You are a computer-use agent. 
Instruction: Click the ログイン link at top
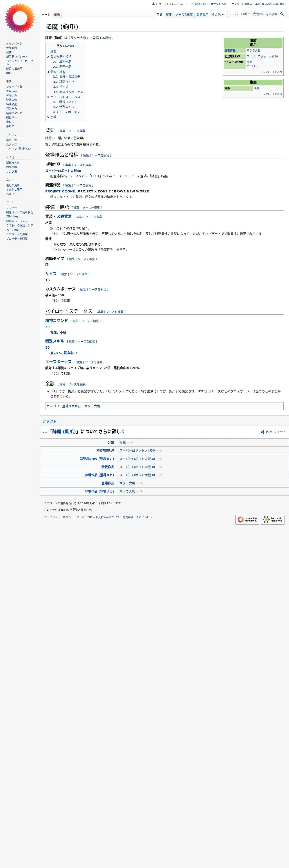234,4
